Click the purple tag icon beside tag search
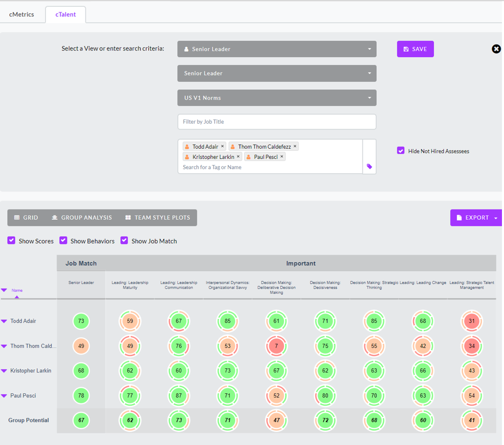The image size is (504, 445). point(369,167)
